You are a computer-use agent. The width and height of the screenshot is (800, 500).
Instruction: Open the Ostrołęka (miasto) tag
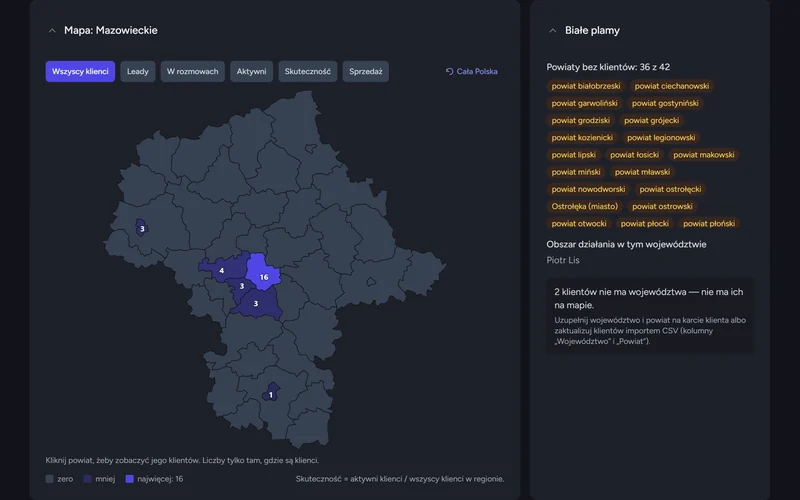pos(585,207)
